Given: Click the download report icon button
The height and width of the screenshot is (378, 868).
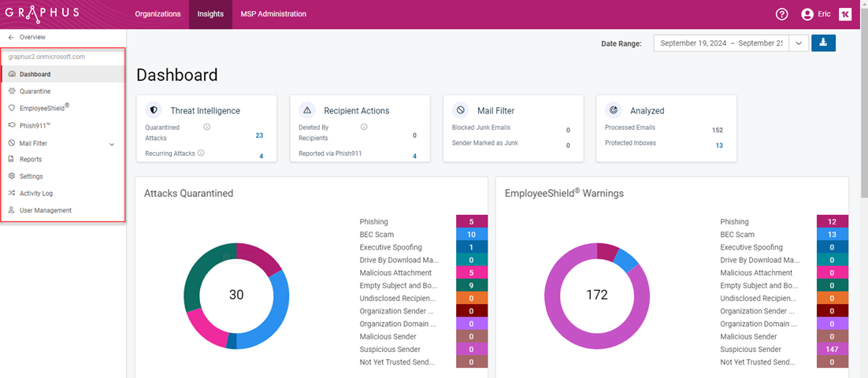Looking at the screenshot, I should [x=824, y=43].
